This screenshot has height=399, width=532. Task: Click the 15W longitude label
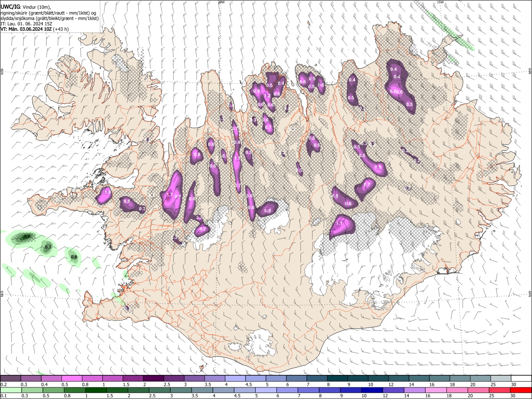(440, 2)
